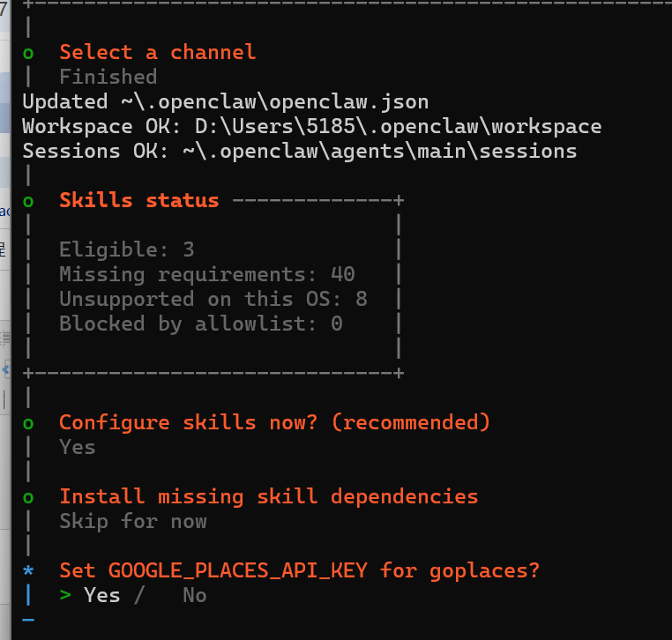Click the Set GOOGLE_PLACES_API_KEY for goplaces prompt
672x640 pixels.
click(299, 571)
